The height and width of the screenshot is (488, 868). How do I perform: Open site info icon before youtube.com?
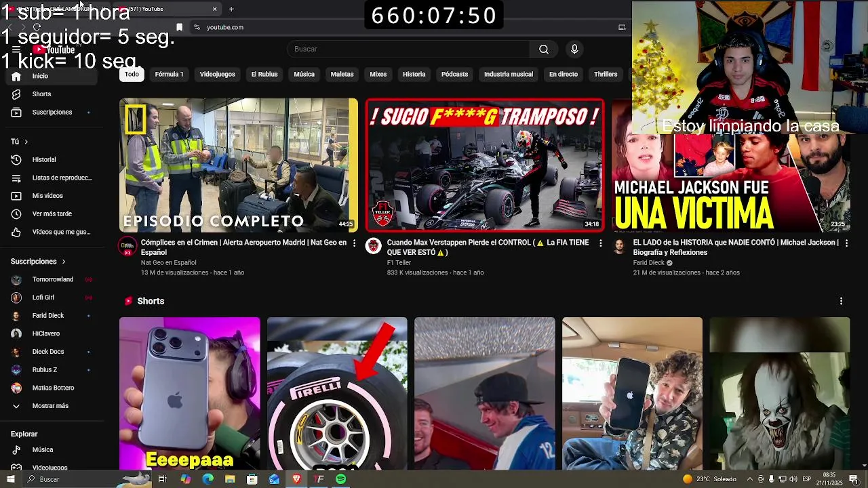click(x=197, y=27)
